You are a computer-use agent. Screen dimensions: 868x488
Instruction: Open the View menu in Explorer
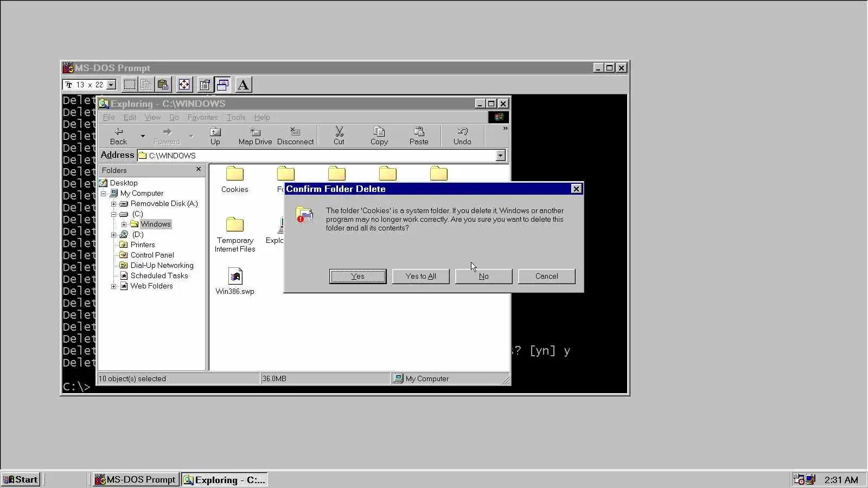tap(152, 117)
